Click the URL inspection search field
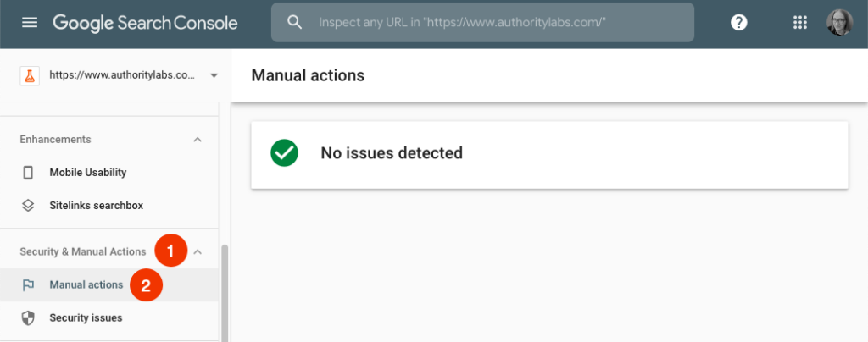This screenshot has height=342, width=868. click(492, 23)
